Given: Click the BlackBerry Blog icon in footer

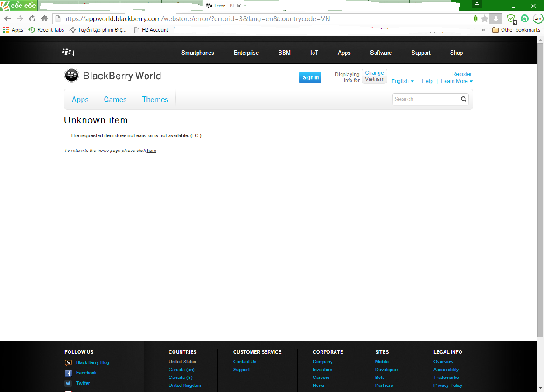Looking at the screenshot, I should point(68,363).
